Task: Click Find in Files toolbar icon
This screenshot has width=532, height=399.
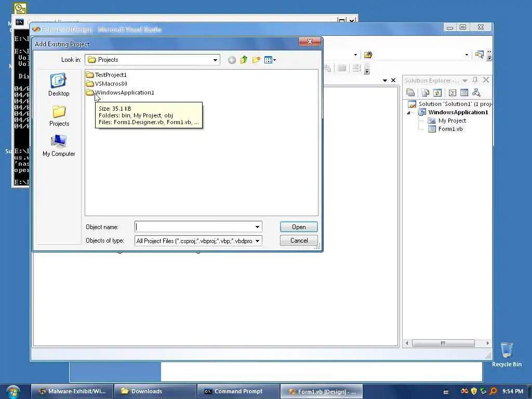Action: 368,55
